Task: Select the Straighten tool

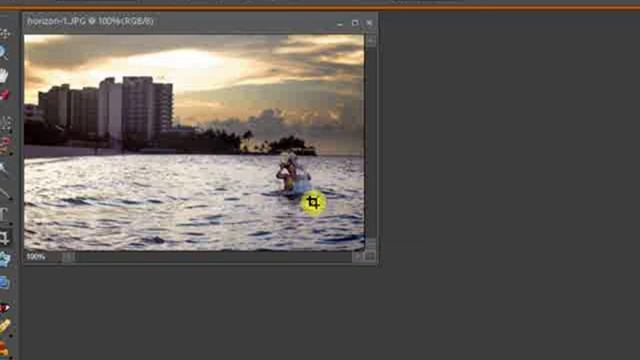Action: pos(5,282)
